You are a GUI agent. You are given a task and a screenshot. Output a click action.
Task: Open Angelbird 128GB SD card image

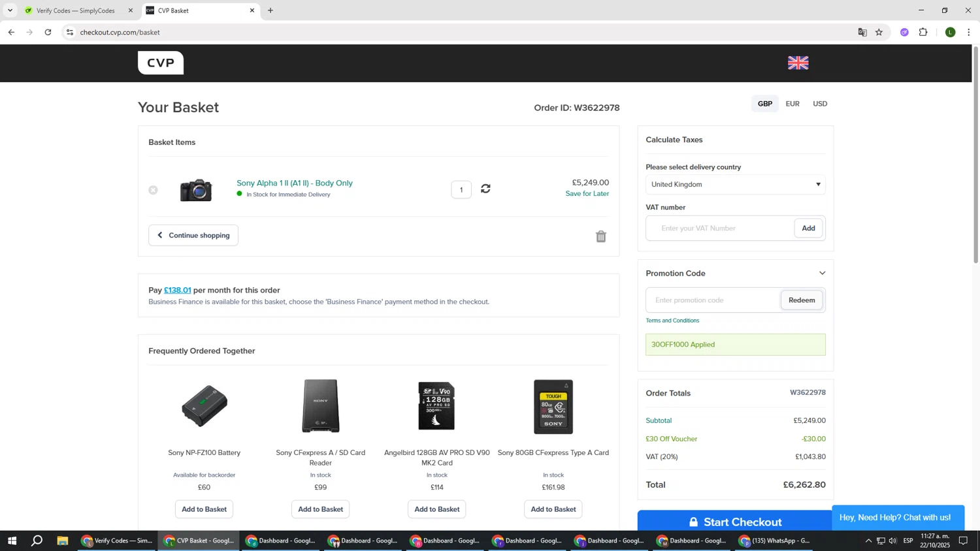436,406
